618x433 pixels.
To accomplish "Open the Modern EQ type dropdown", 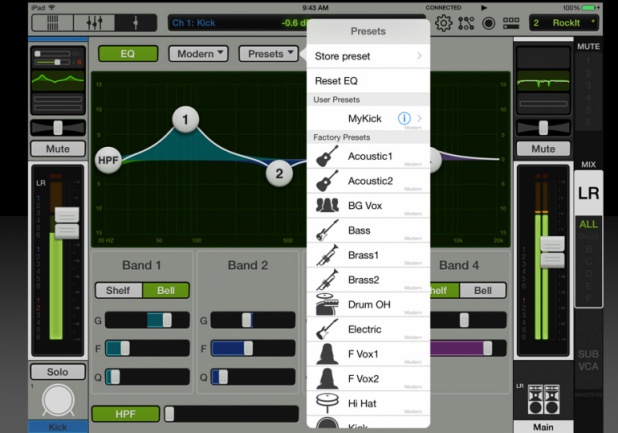I will click(x=199, y=54).
